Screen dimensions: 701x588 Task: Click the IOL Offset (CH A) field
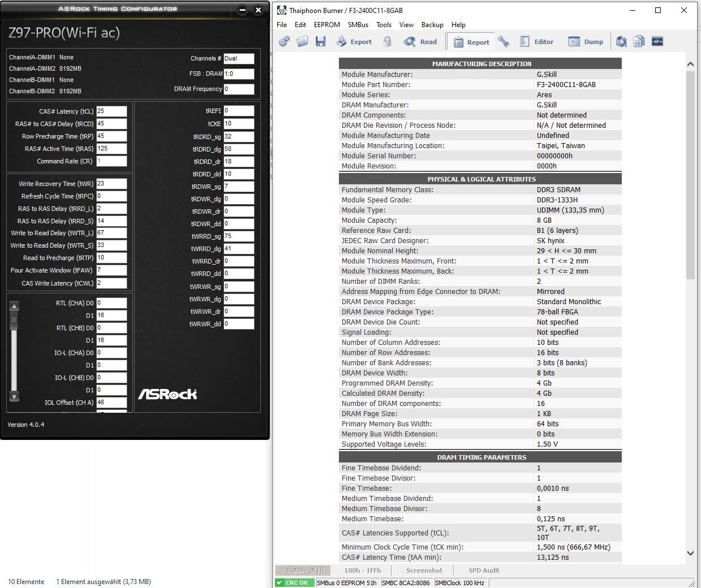(x=111, y=403)
